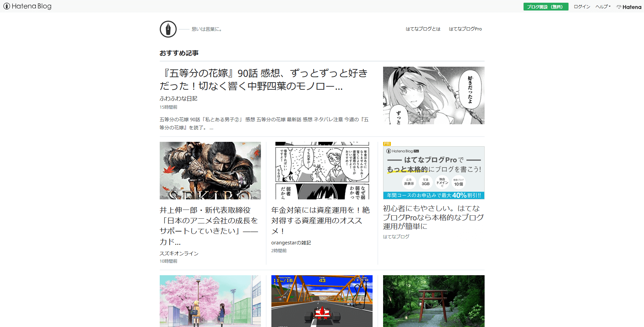The height and width of the screenshot is (327, 644).
Task: Click the yellow PR badge label
Action: [387, 144]
